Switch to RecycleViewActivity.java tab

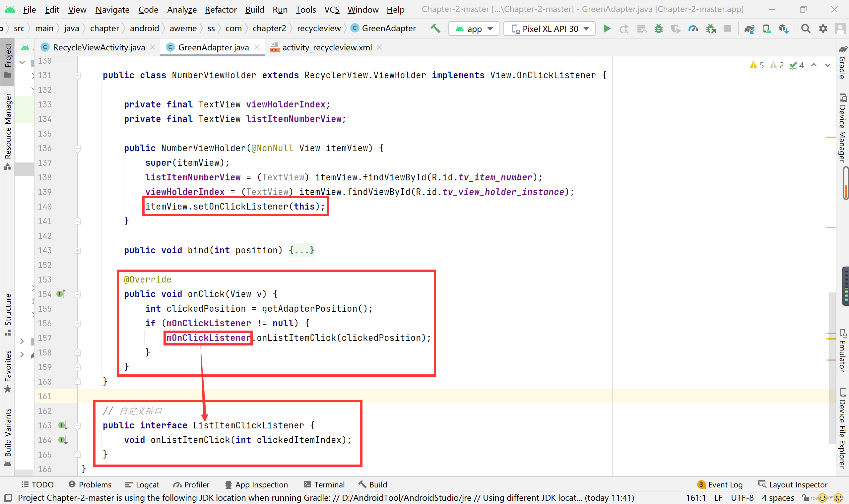coord(98,47)
